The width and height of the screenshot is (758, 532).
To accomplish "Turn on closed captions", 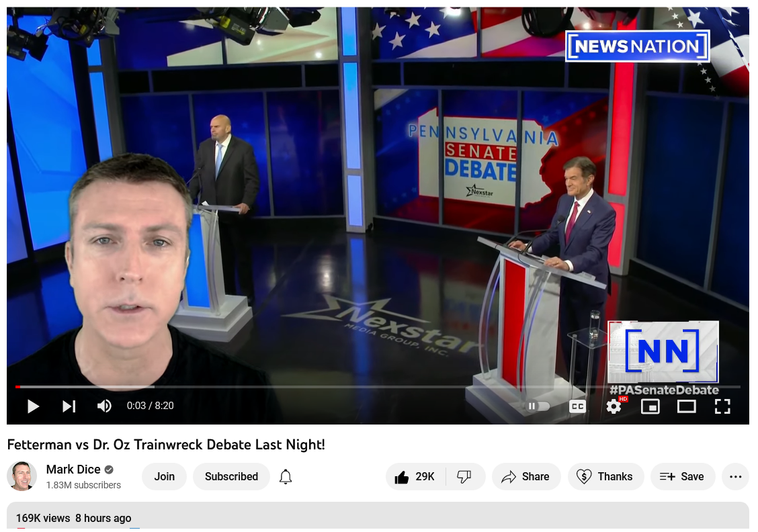I will [x=577, y=406].
